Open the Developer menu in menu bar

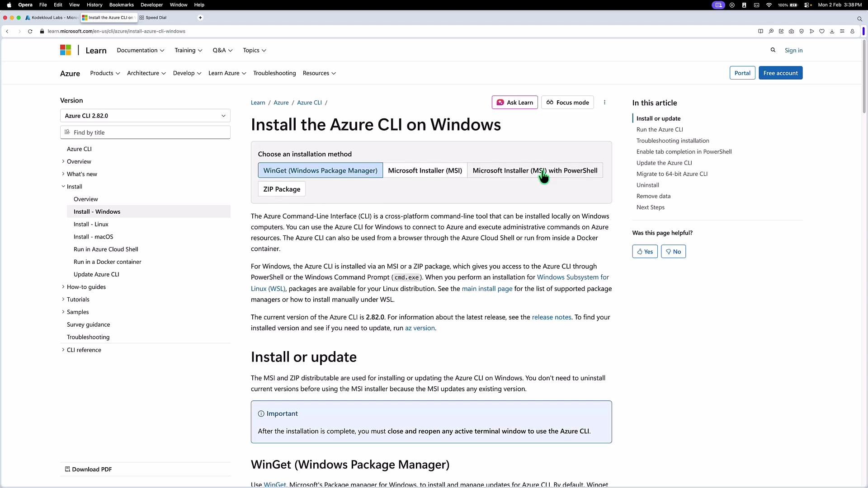click(151, 5)
